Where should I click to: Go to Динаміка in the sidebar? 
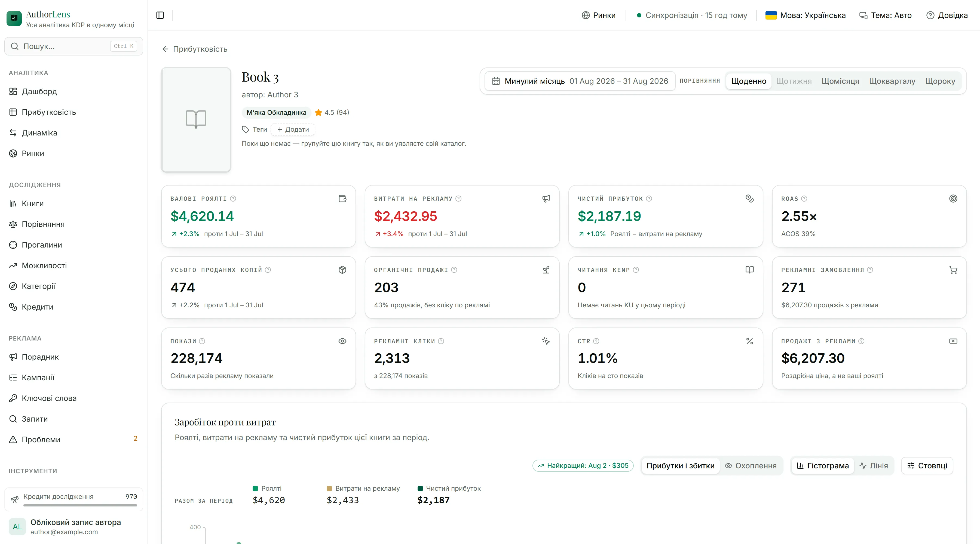pos(74,133)
